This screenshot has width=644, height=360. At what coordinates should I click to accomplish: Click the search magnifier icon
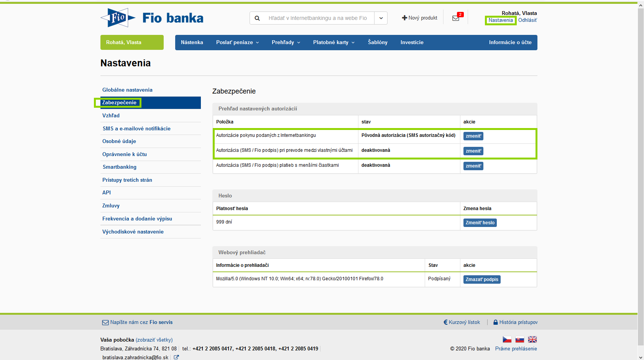click(257, 18)
